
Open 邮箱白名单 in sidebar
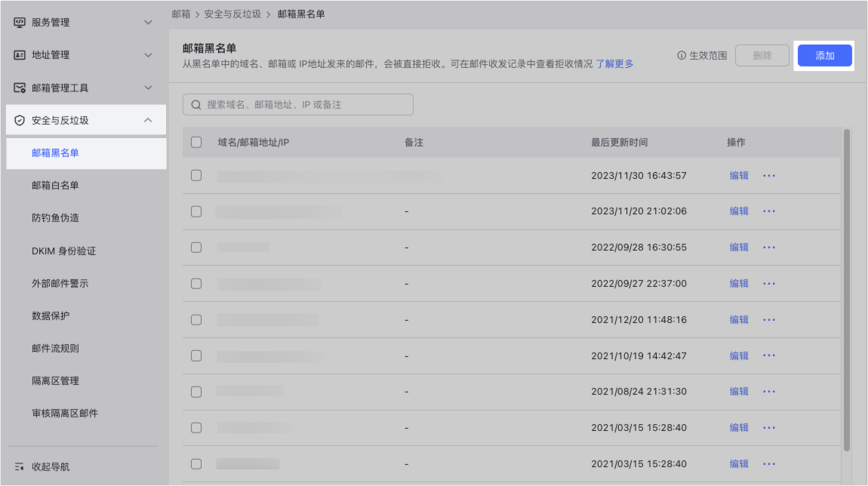55,186
